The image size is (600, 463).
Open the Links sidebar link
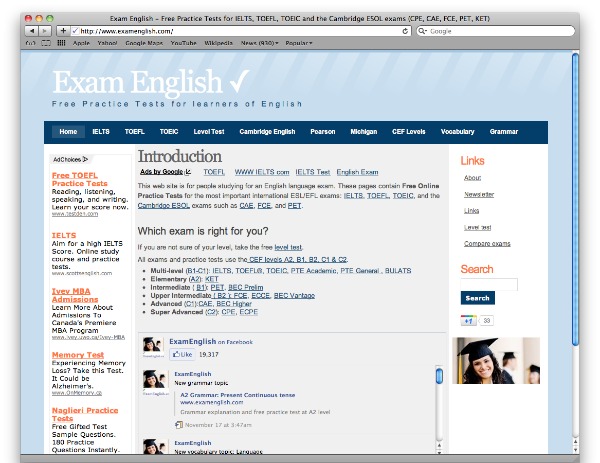pos(471,211)
